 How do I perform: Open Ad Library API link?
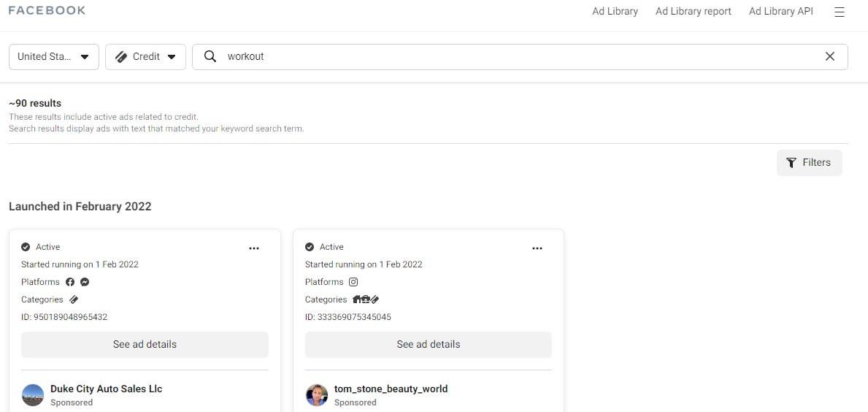[x=781, y=11]
